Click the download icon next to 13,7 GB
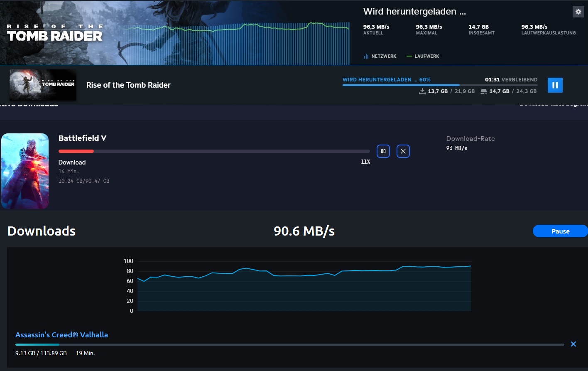This screenshot has width=588, height=371. [x=422, y=91]
